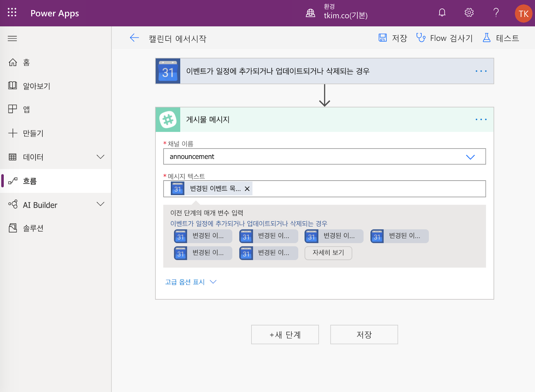The height and width of the screenshot is (392, 535).
Task: Click the trigger title 이벤트가 일정에 추가되거나
Action: click(278, 71)
